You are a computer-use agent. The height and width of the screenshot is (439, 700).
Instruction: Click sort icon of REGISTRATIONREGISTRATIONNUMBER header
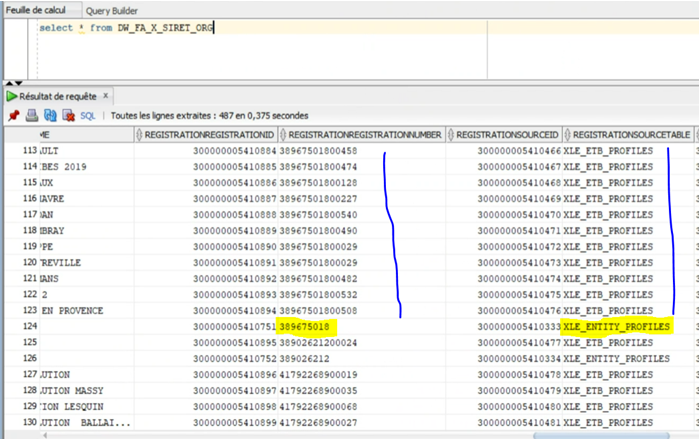click(283, 135)
